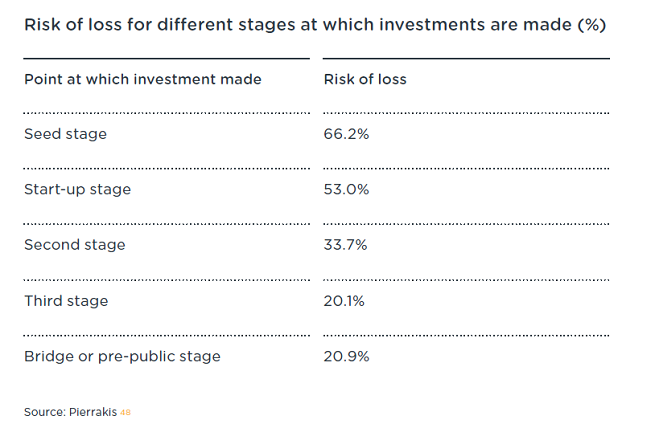Screen dimensions: 655x432
Task: Open footnote reference 48
Action: click(x=125, y=411)
